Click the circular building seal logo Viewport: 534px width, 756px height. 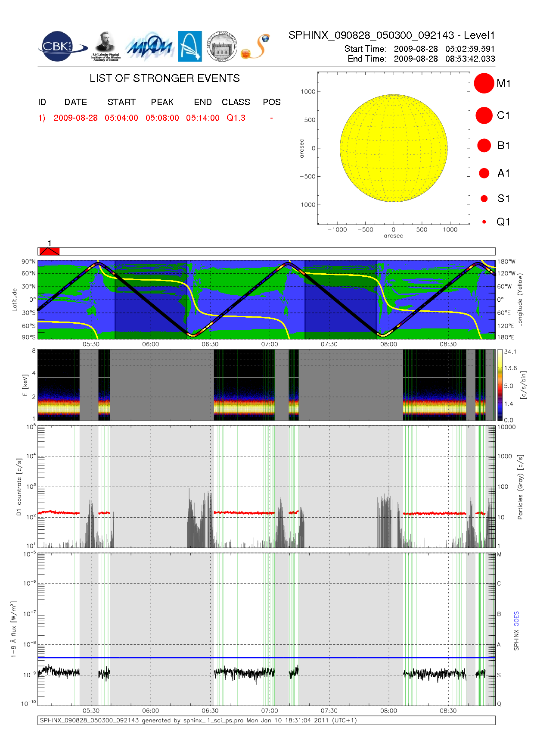(x=222, y=47)
